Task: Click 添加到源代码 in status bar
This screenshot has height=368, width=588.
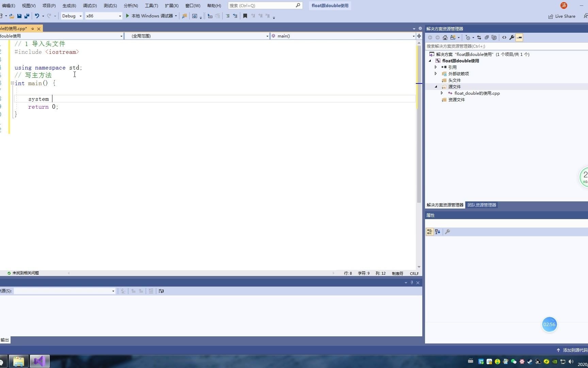Action: tap(572, 350)
